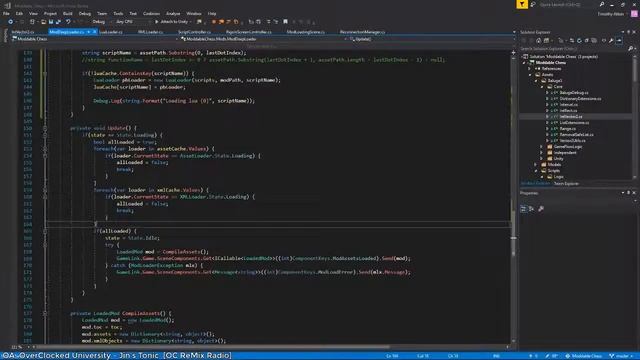The height and width of the screenshot is (360, 640).
Task: Click the Timothy Aitken account name
Action: pyautogui.click(x=611, y=14)
